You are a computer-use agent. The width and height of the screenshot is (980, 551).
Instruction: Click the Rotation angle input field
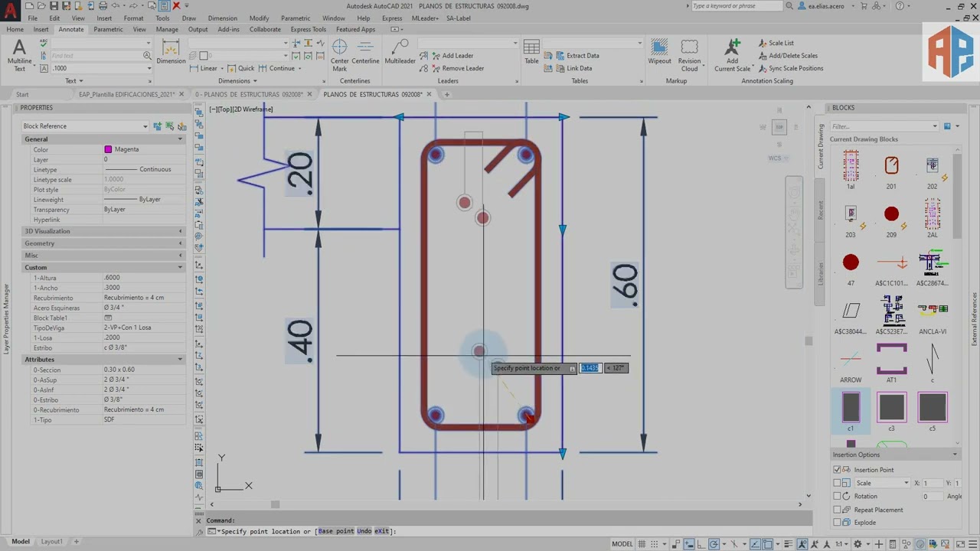pyautogui.click(x=933, y=496)
